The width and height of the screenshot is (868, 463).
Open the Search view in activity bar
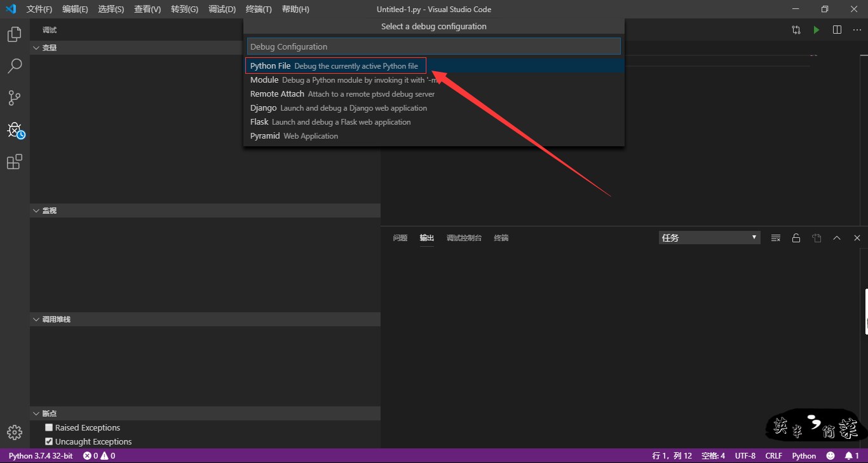tap(14, 66)
